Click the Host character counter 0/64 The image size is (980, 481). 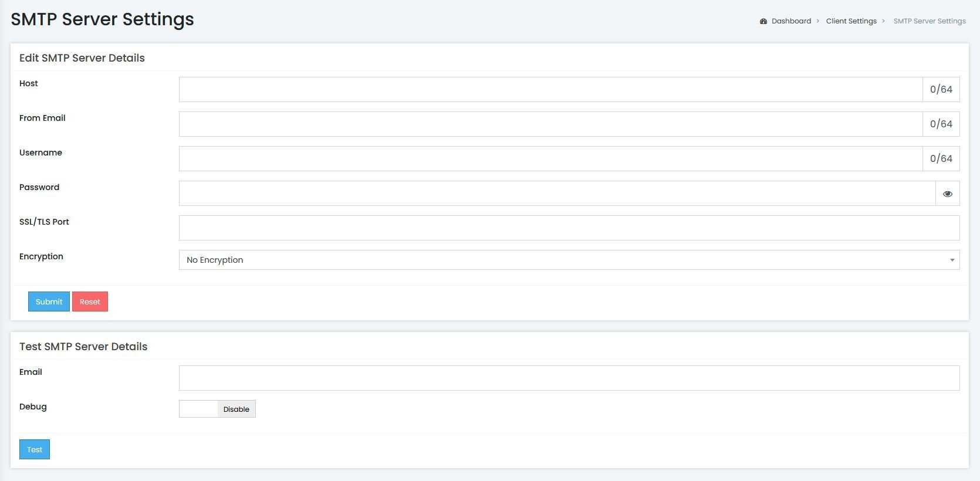941,89
